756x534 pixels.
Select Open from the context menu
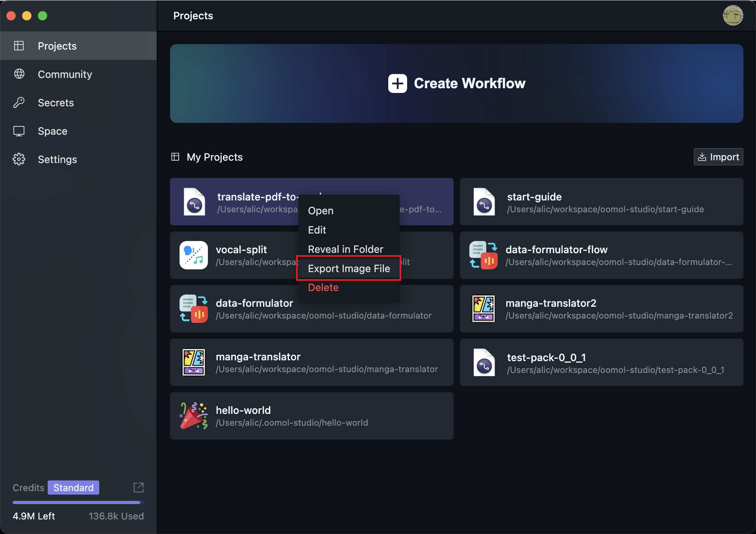tap(321, 211)
